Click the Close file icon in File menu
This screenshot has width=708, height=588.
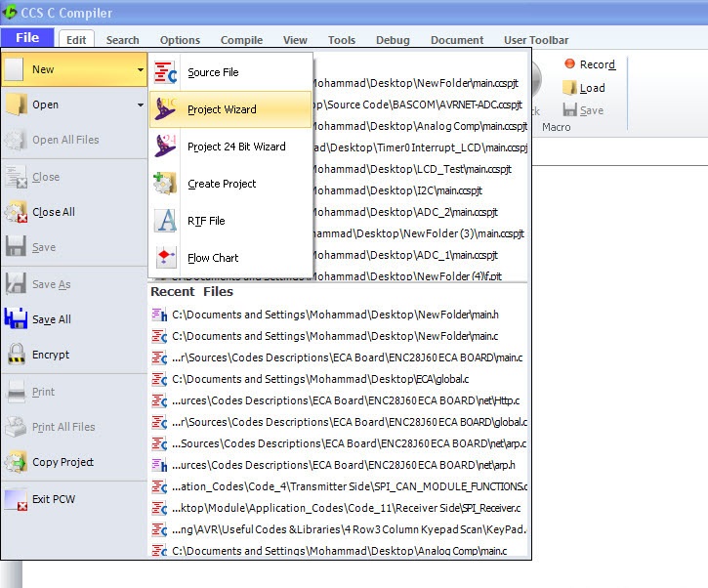coord(17,177)
